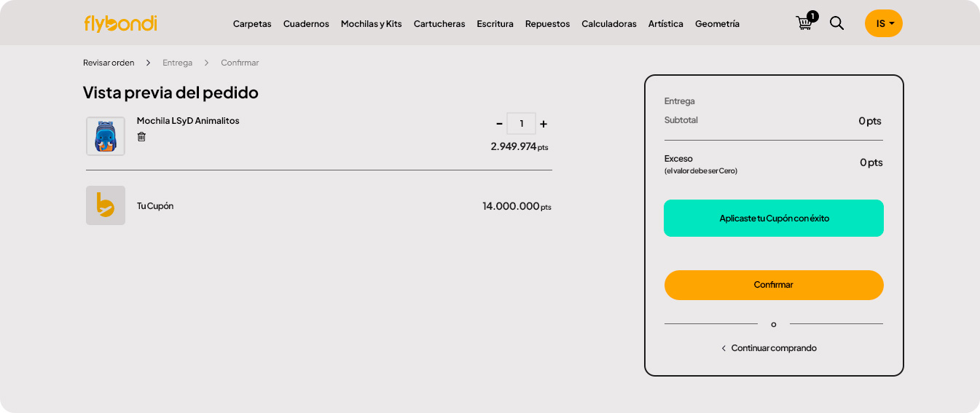Increase quantity with the plus button
Screen dimensions: 980x413
tap(544, 124)
